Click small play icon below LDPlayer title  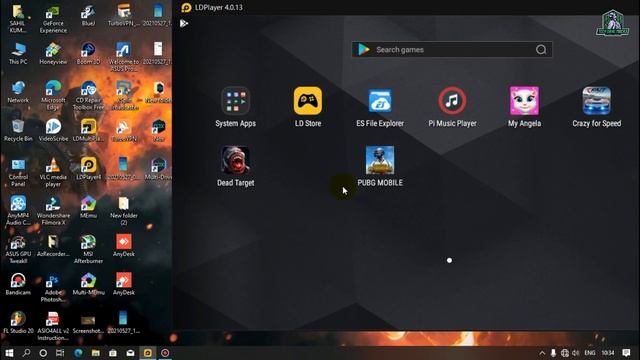click(184, 24)
